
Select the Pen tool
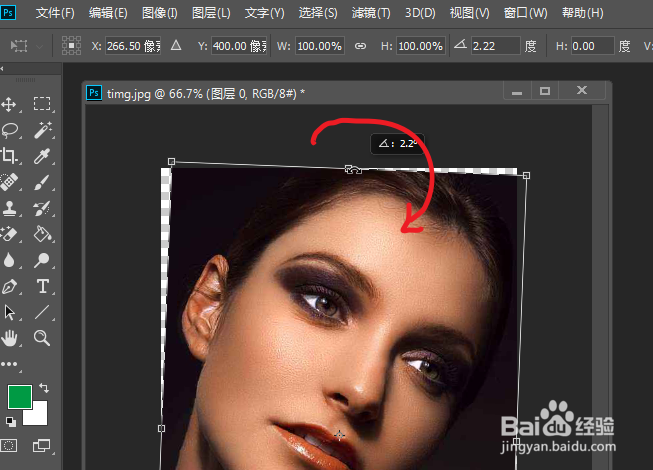click(x=9, y=286)
